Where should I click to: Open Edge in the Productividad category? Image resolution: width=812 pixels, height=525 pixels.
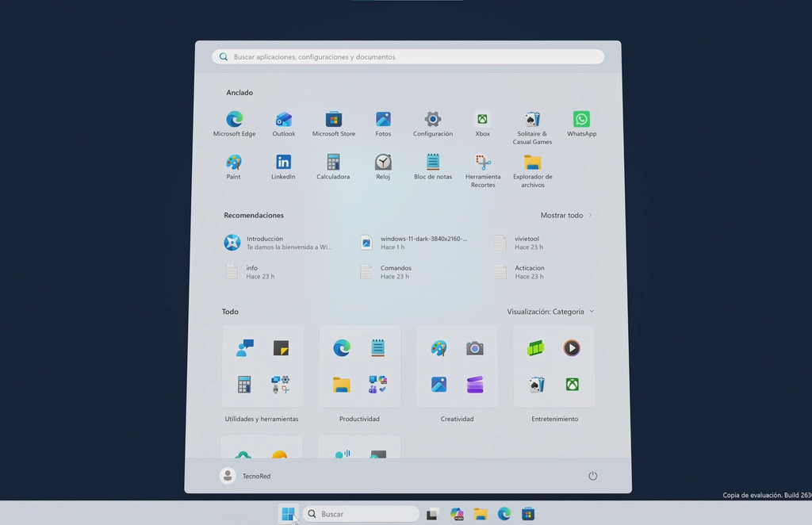(x=342, y=348)
